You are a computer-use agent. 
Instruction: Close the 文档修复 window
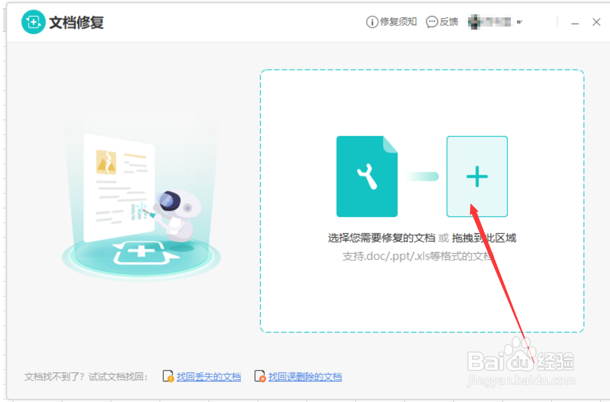pyautogui.click(x=596, y=22)
